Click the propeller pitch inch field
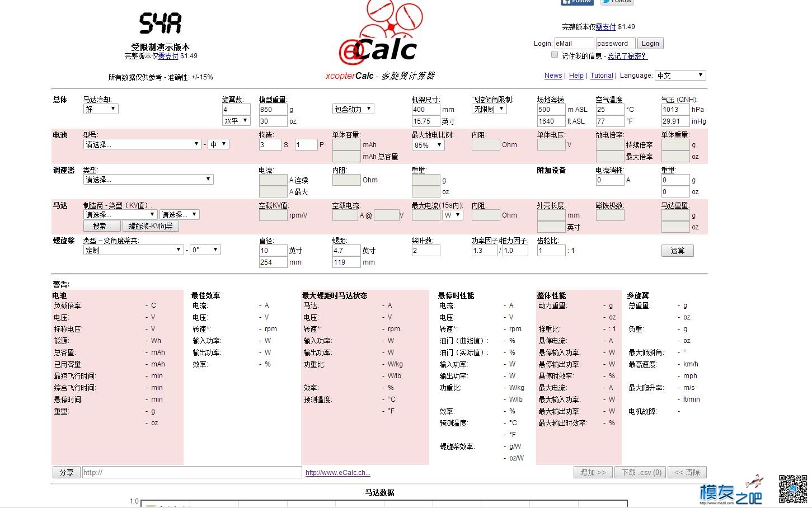The width and height of the screenshot is (812, 508). (x=346, y=251)
